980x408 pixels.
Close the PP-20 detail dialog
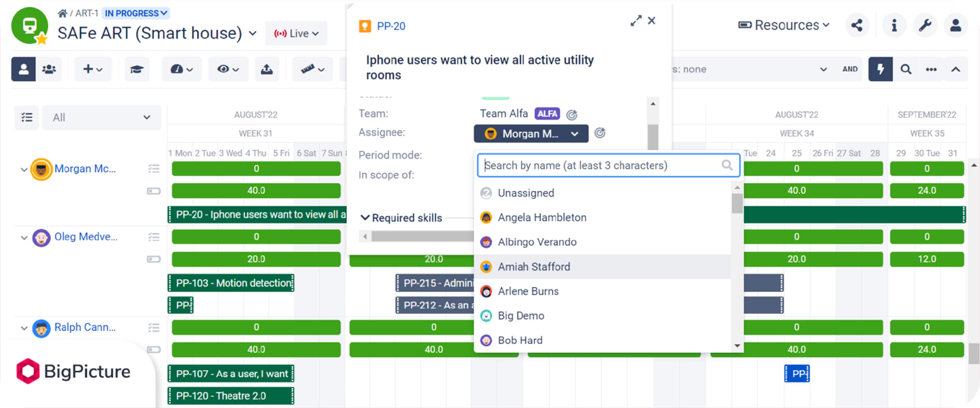652,20
